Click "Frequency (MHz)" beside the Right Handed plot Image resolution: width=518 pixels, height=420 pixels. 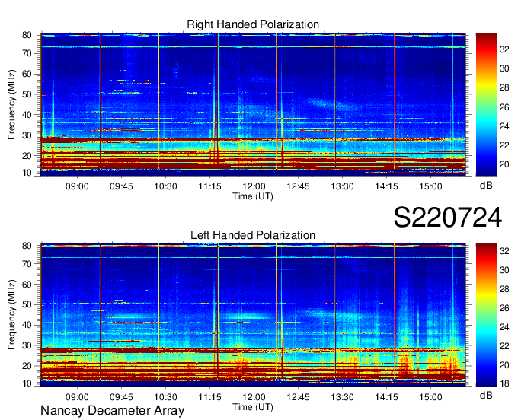tap(11, 104)
